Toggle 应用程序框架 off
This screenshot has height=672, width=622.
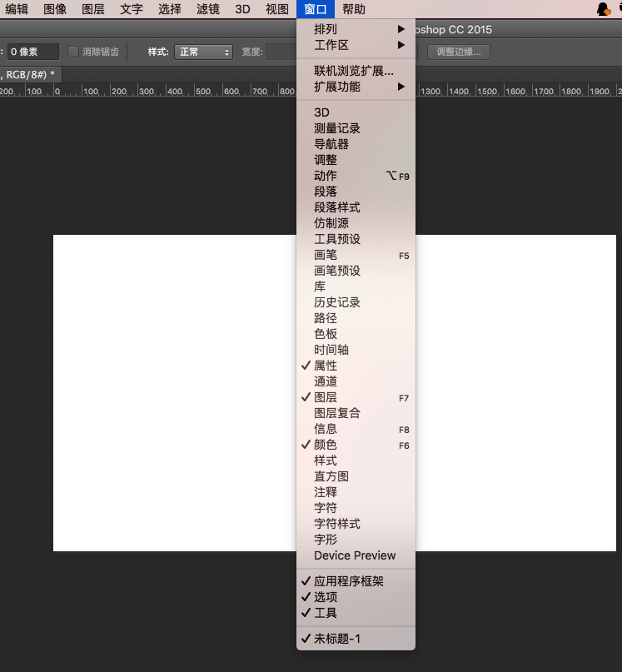356,581
